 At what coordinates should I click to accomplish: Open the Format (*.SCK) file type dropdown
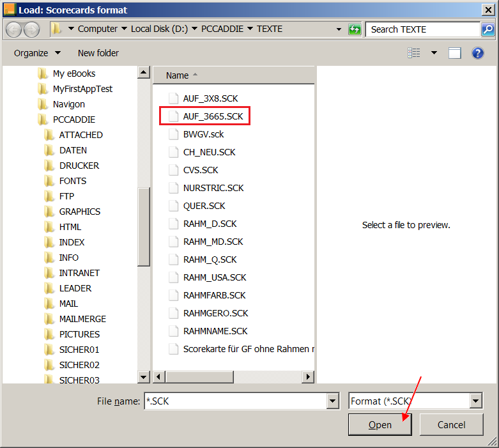tap(476, 401)
